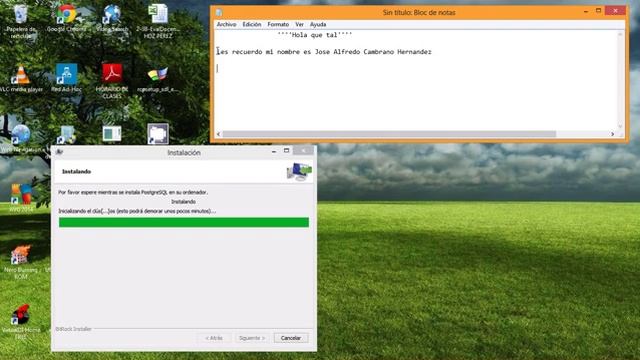640x360 pixels.
Task: Click the line with "Jose Alfredo Cambrano Hernandez"
Action: (x=324, y=52)
